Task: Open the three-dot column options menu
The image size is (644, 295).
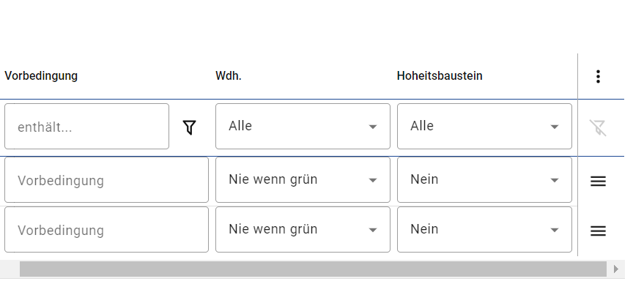Action: click(598, 76)
